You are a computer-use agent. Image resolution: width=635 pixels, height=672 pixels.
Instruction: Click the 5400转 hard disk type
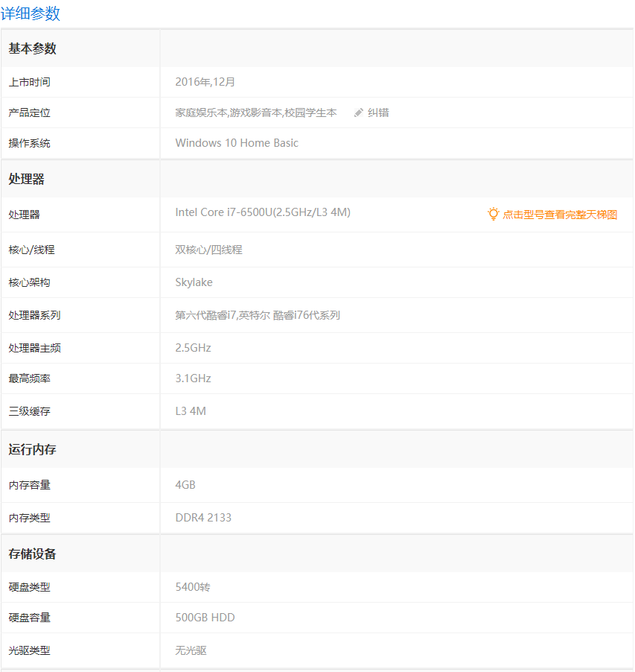pos(193,587)
